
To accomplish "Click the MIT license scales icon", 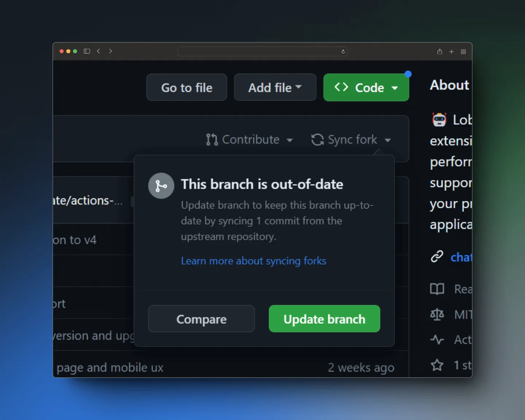I will click(x=437, y=314).
